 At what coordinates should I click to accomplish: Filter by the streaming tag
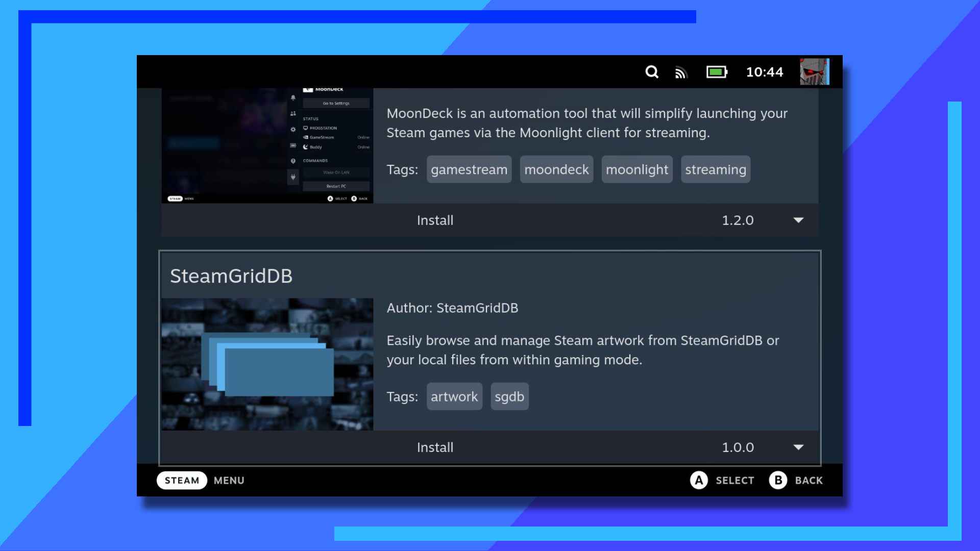coord(715,169)
